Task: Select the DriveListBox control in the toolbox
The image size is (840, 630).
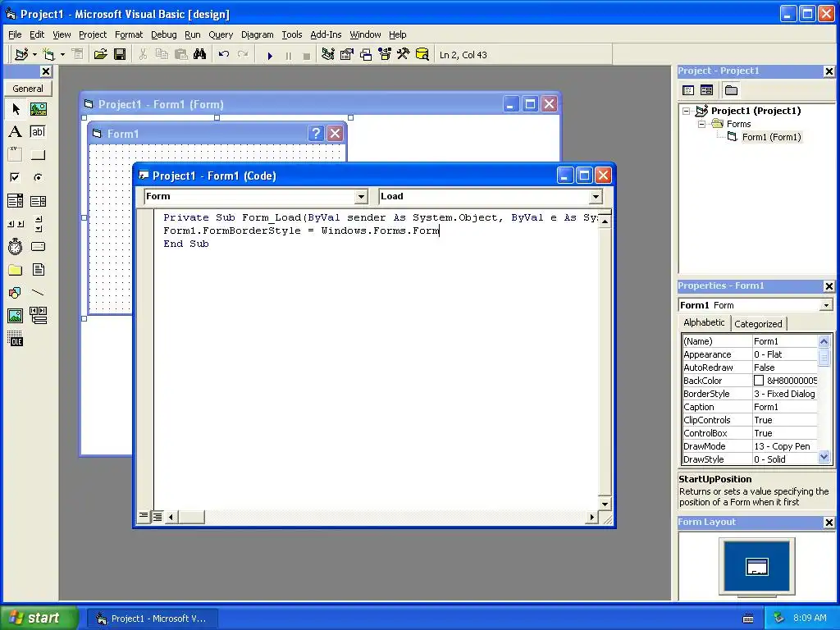Action: pos(38,246)
